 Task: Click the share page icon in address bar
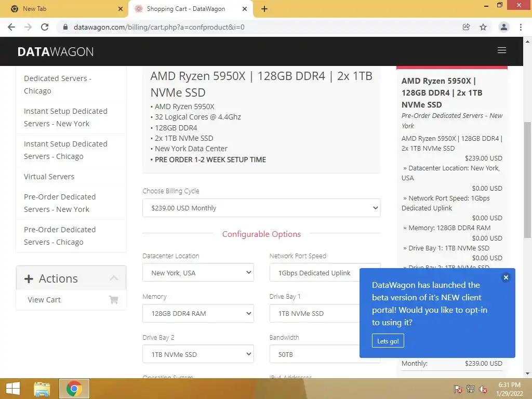466,27
